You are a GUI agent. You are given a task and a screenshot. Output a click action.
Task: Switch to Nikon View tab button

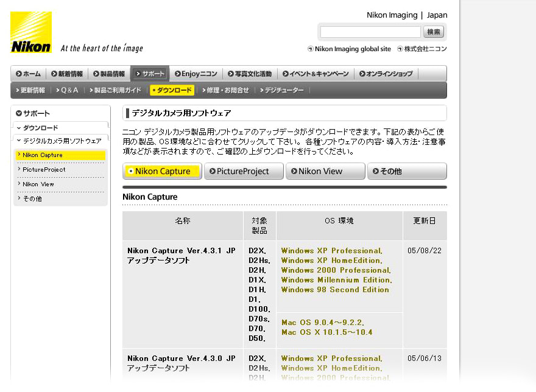click(x=325, y=171)
